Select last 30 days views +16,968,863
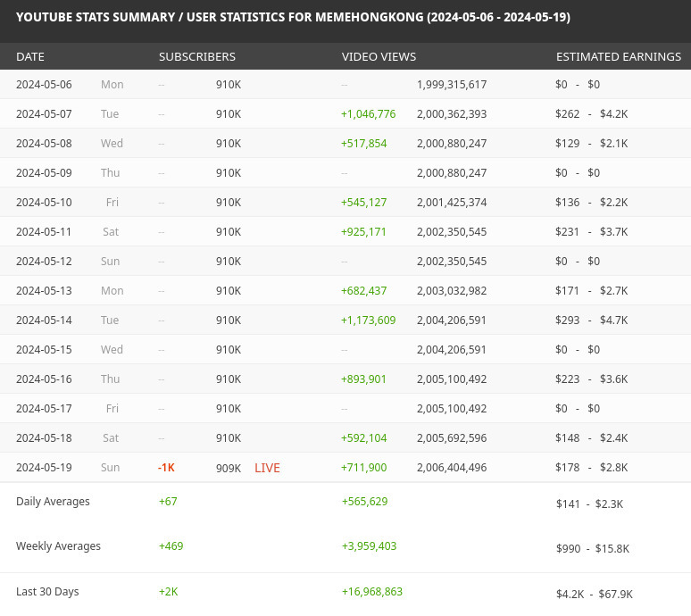Viewport: 691px width, 616px height. pyautogui.click(x=372, y=592)
